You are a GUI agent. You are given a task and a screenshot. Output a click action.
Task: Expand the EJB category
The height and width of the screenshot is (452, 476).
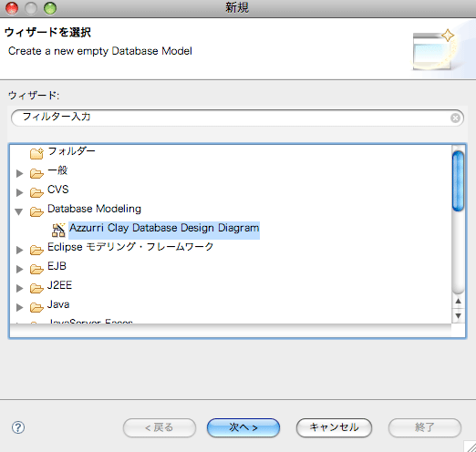20,269
